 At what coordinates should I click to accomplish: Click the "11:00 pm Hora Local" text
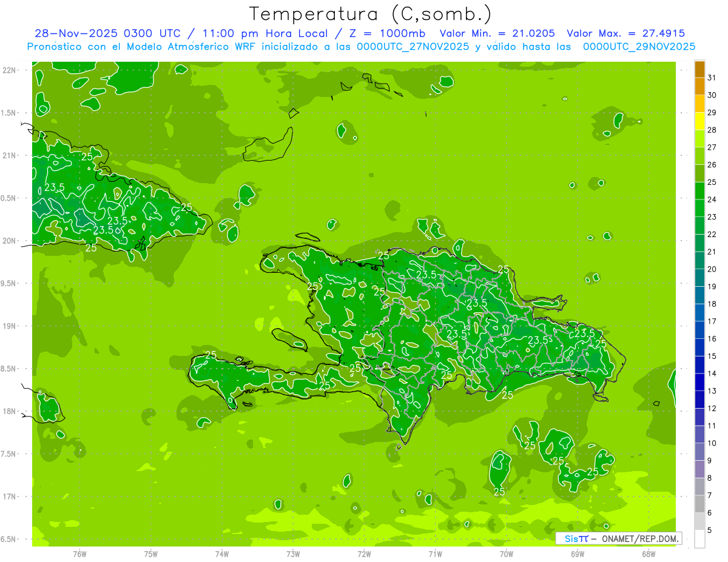coord(264,33)
